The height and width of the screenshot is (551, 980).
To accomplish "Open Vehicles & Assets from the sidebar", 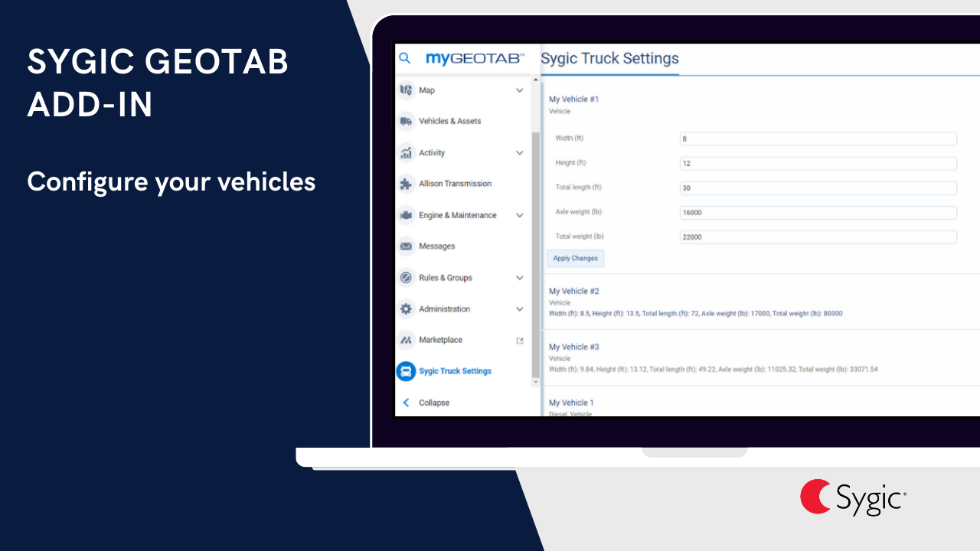I will [406, 121].
